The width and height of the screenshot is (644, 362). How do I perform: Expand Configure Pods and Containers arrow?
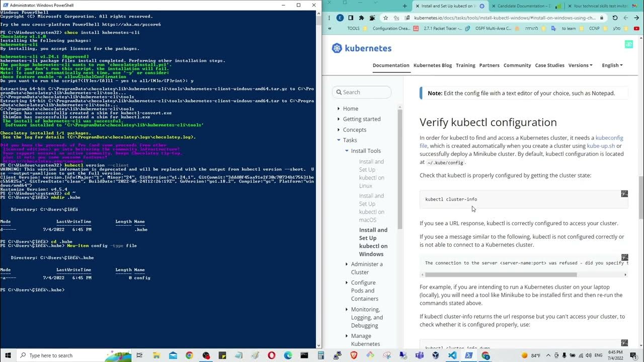[347, 283]
